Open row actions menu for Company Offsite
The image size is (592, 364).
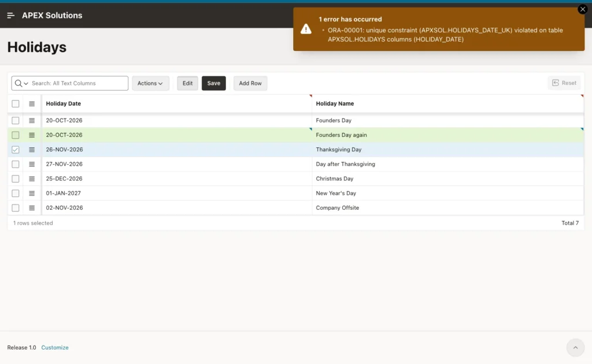coord(32,208)
